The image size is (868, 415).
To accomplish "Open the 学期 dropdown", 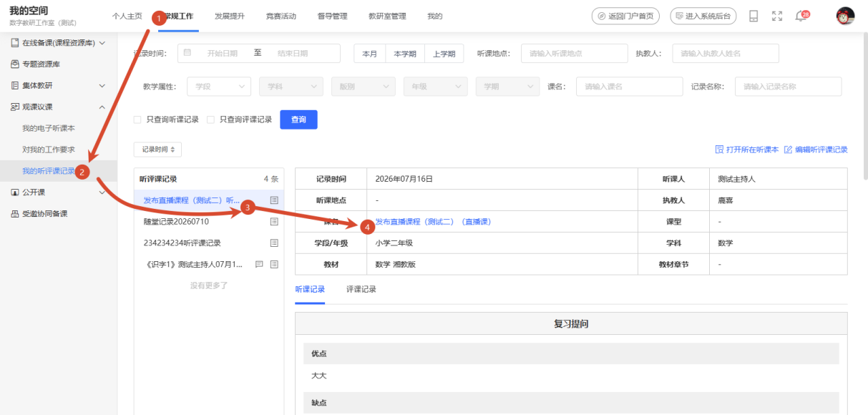I will click(507, 86).
